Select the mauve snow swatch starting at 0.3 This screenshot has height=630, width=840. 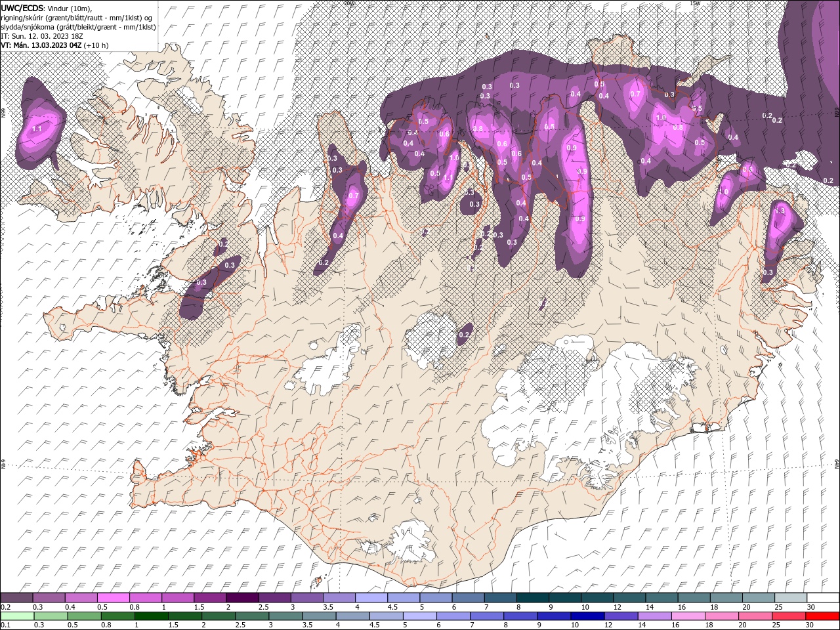49,598
